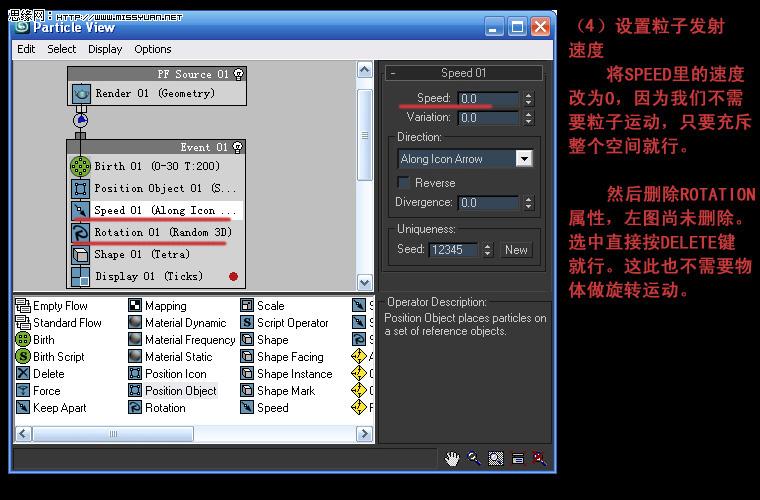Pick the Material Frequency operator in depot
Screen dimensions: 760x500
(182, 340)
